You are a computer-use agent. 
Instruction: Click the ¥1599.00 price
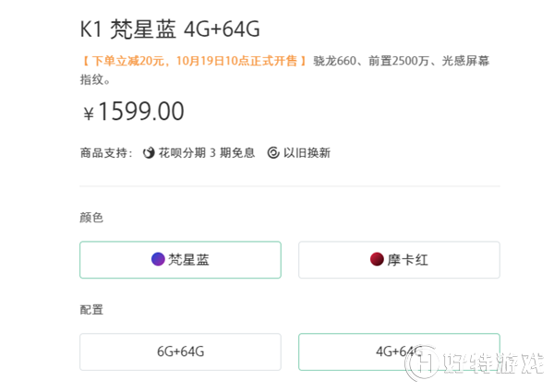134,111
